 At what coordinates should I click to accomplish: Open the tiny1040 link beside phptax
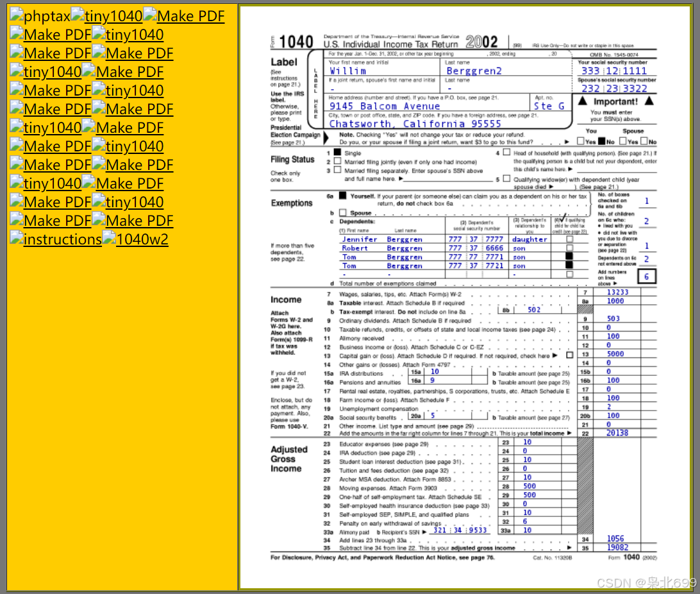pyautogui.click(x=113, y=16)
